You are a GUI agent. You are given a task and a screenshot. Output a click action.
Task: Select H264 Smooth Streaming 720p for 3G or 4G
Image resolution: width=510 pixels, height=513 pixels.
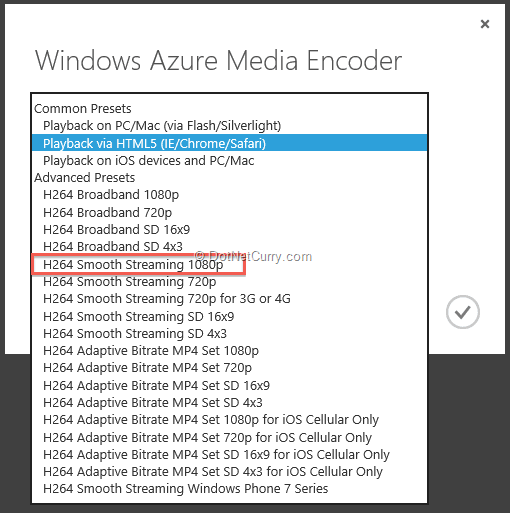click(x=229, y=299)
